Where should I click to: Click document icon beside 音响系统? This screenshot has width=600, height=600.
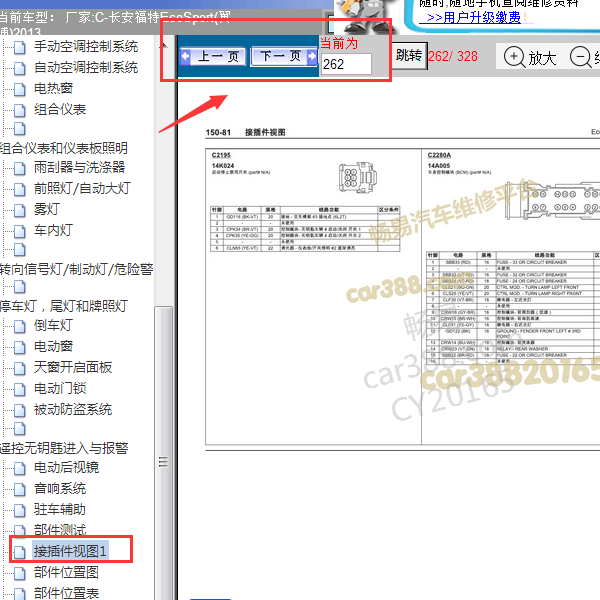pyautogui.click(x=20, y=489)
